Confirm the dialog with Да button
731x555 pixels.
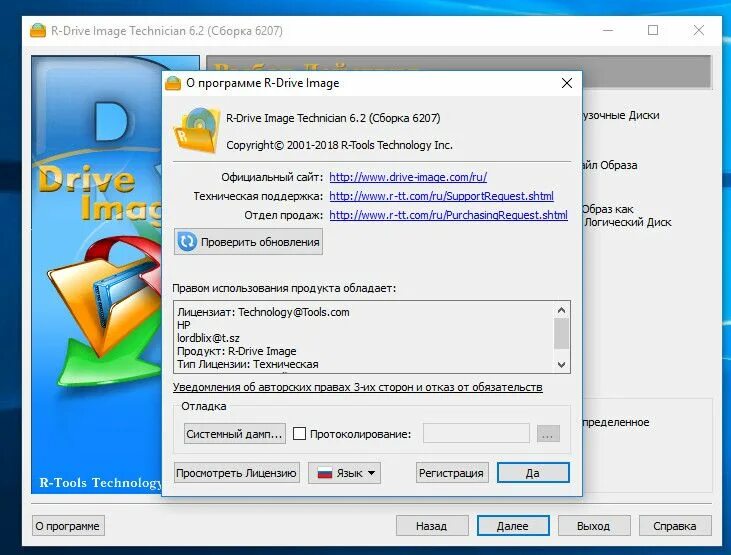[533, 473]
